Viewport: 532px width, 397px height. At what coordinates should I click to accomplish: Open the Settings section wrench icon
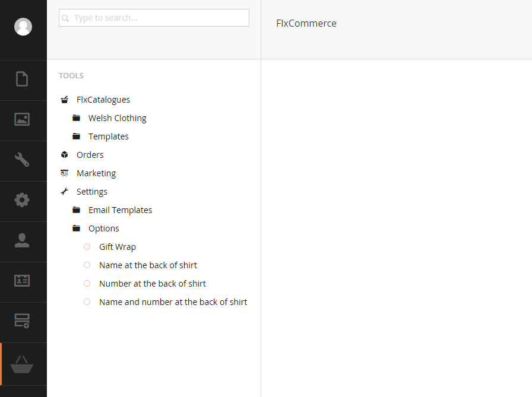point(22,160)
